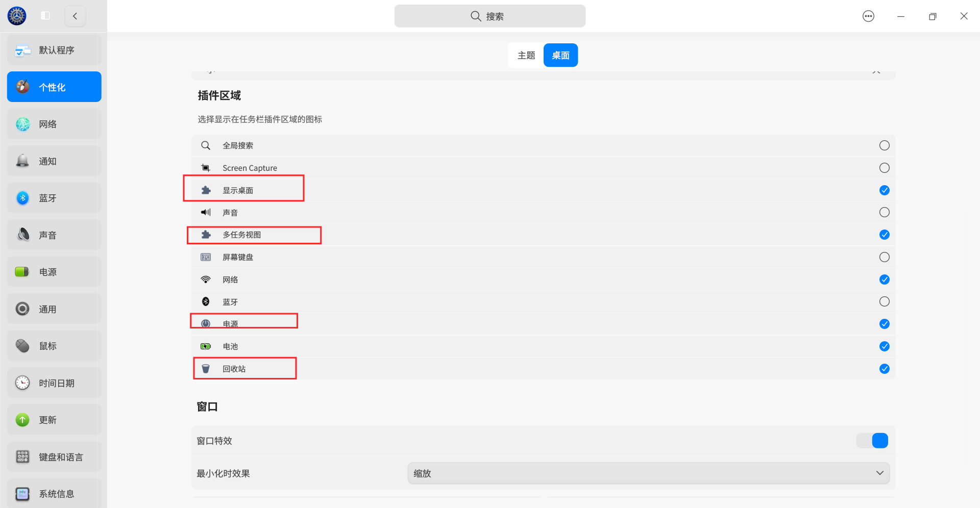
Task: Open Sound (声音) settings in the sidebar
Action: pos(54,235)
